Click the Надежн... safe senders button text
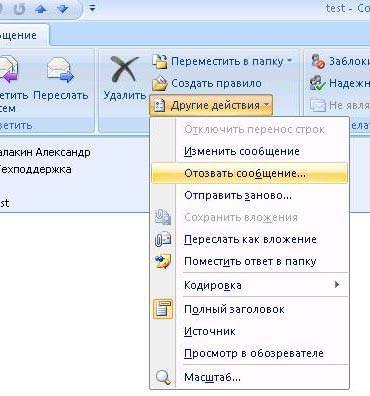 349,83
